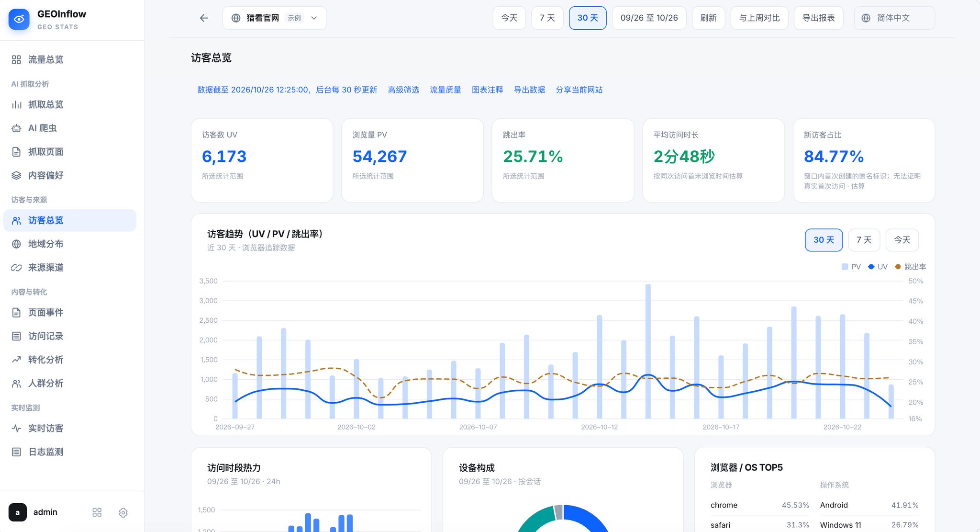The image size is (980, 532).
Task: Click the 实时访客 pulse icon
Action: (x=16, y=428)
